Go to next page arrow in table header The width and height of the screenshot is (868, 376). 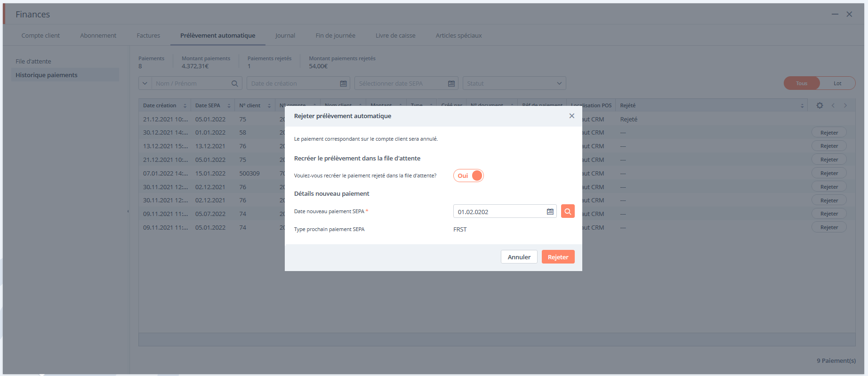coord(845,105)
